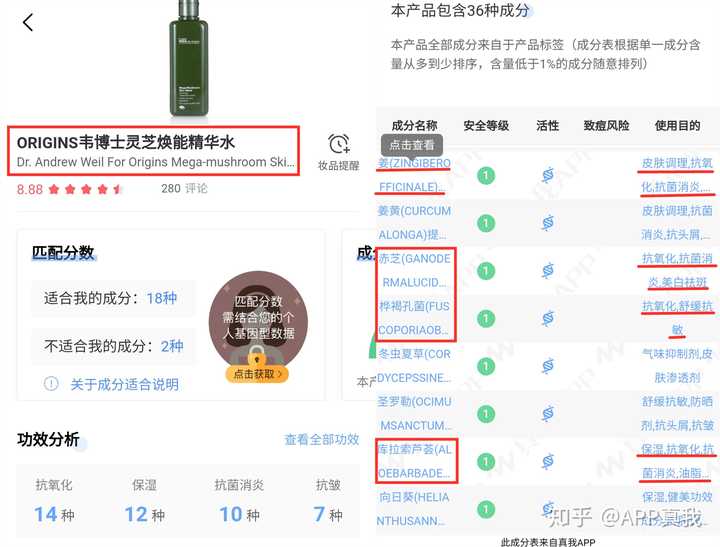This screenshot has width=720, height=547.
Task: Click the info icon beside 关于成分适合说明
Action: coord(51,383)
